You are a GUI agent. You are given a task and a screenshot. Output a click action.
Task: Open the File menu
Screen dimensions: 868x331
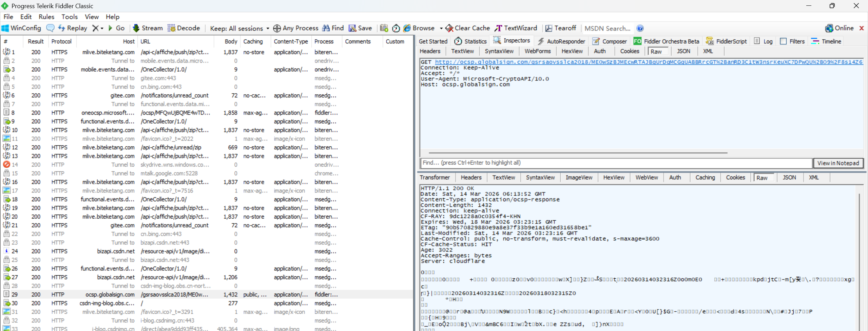pos(8,17)
